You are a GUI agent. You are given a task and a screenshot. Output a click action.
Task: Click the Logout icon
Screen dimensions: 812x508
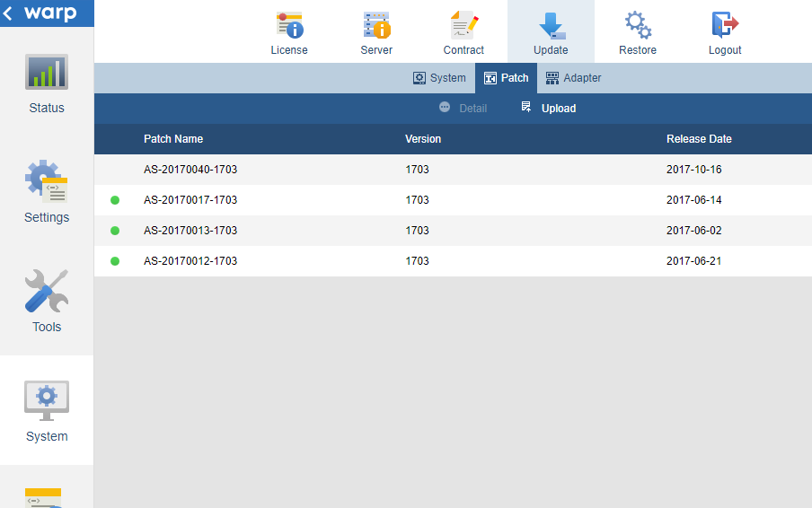725,25
